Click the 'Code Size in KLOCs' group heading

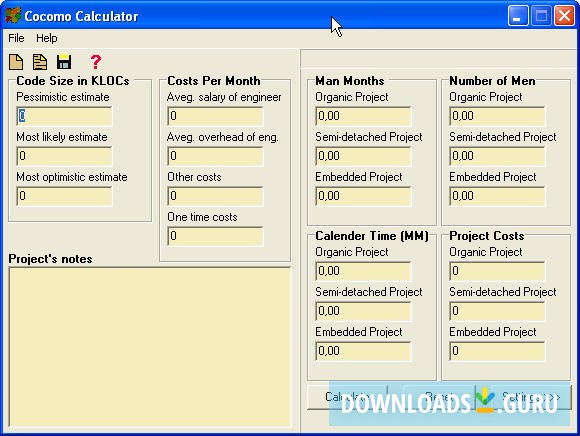tap(73, 81)
